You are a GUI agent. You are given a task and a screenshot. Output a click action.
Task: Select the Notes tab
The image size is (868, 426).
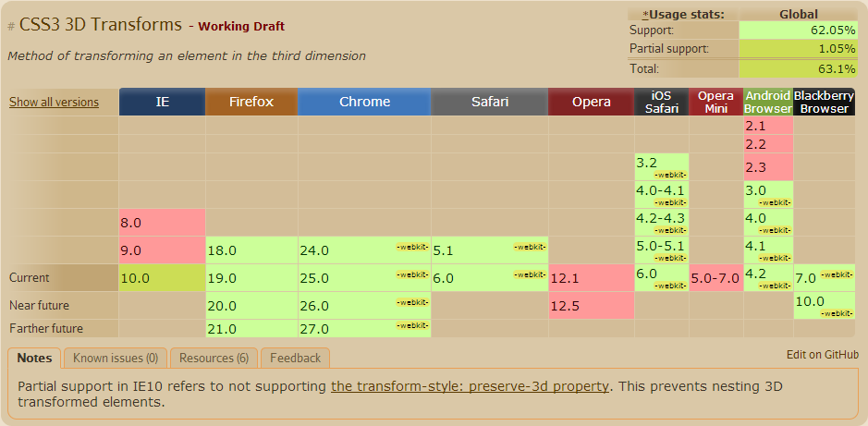[x=35, y=358]
